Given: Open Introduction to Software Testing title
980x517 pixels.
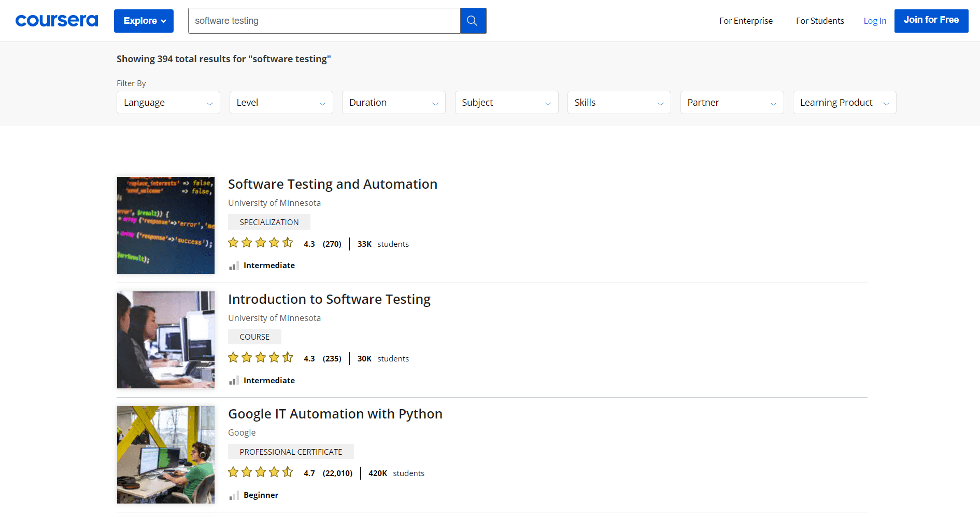Looking at the screenshot, I should point(329,299).
